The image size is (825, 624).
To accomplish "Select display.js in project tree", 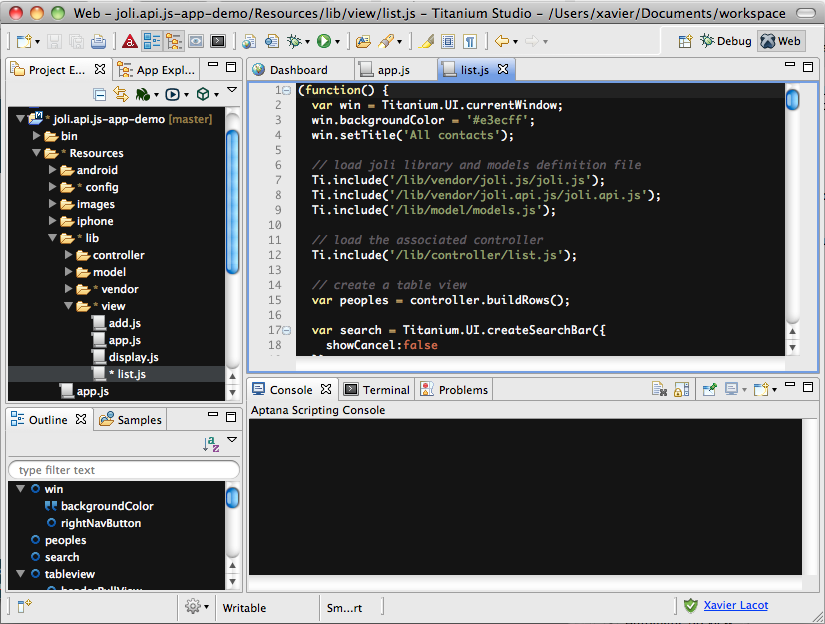I will pos(133,357).
